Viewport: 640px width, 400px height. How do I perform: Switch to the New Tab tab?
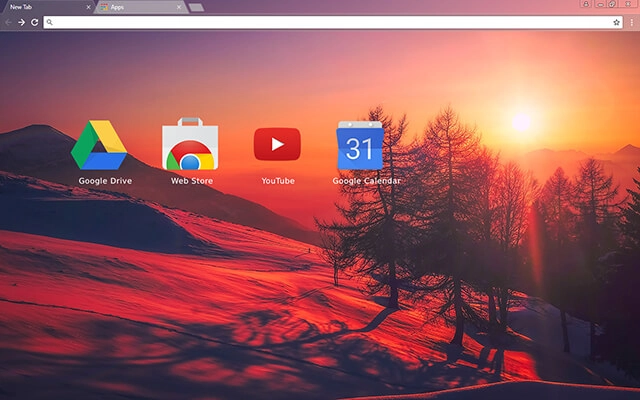47,7
